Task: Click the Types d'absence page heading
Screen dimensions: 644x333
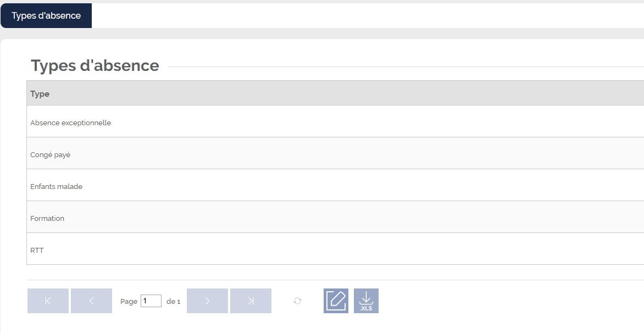Action: click(x=95, y=66)
